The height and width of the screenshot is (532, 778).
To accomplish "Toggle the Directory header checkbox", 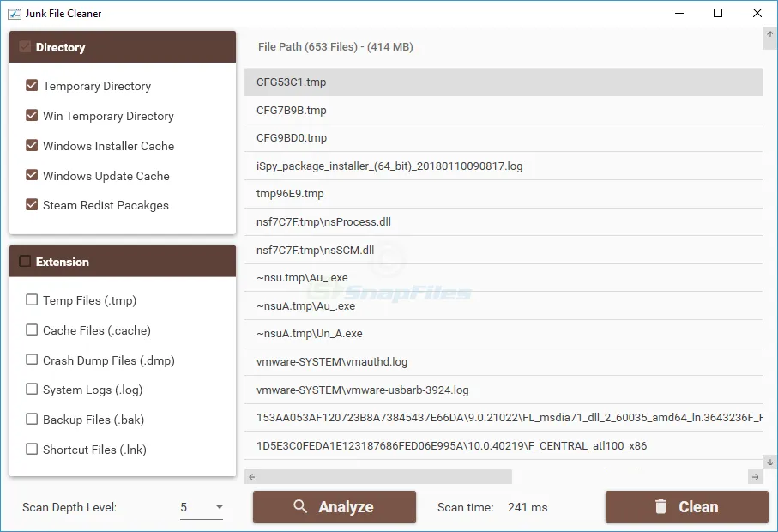I will pyautogui.click(x=25, y=47).
